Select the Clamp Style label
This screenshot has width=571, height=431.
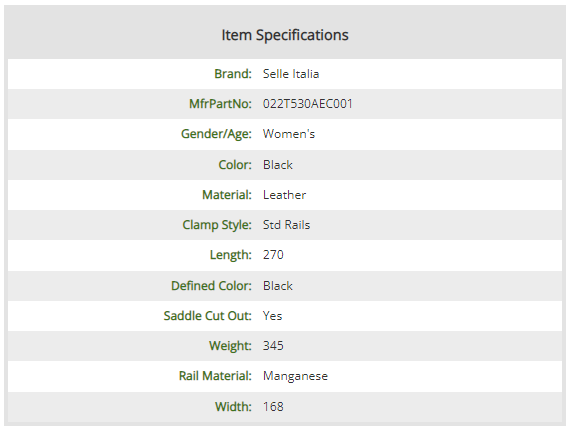[x=217, y=225]
